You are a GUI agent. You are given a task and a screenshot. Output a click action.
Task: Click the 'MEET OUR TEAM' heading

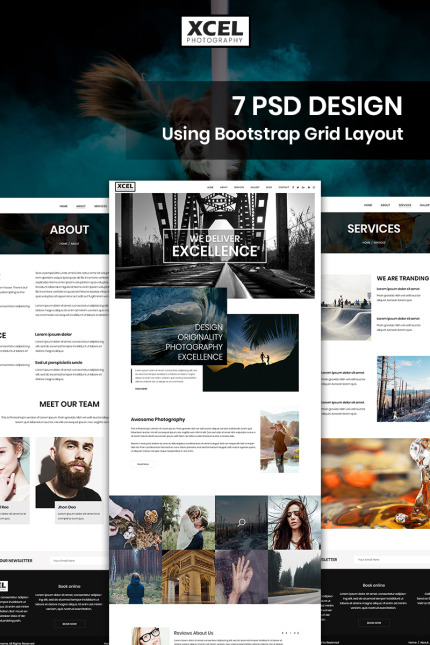69,404
